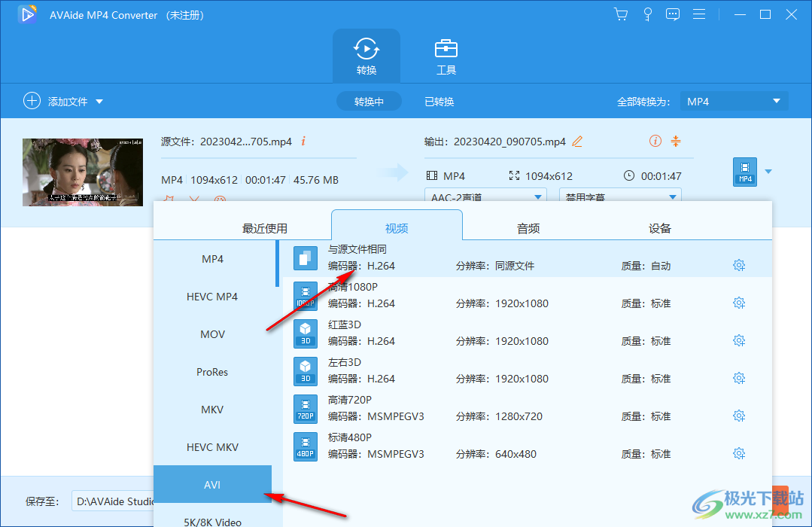Open the shopping cart purchase icon
Image resolution: width=812 pixels, height=527 pixels.
point(620,14)
